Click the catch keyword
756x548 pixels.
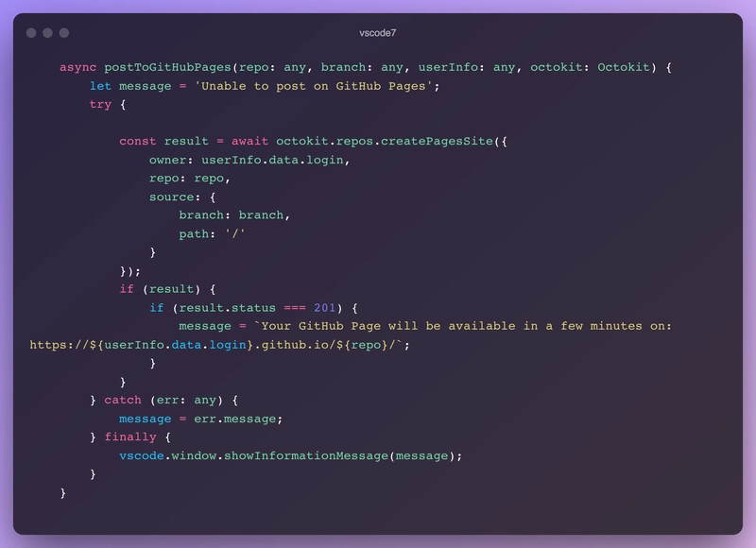point(123,400)
